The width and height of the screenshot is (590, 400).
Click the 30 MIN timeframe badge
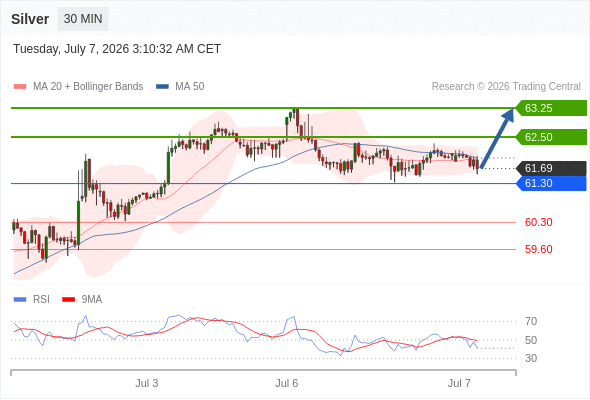point(83,19)
